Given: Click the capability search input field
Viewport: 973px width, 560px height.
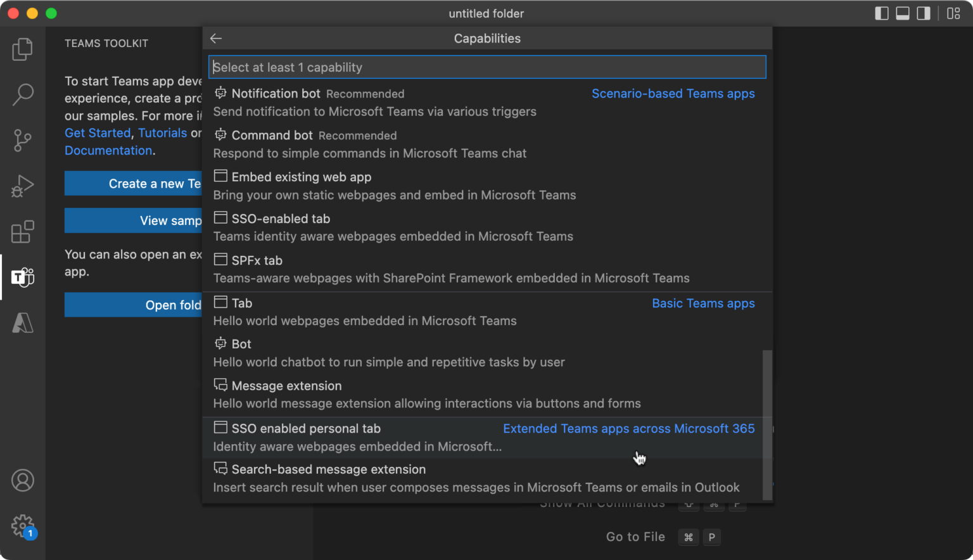Looking at the screenshot, I should pyautogui.click(x=488, y=67).
